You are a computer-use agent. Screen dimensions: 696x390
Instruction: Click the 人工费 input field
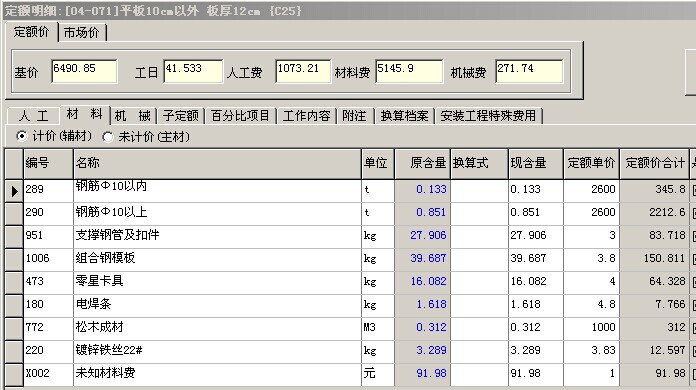click(x=303, y=71)
